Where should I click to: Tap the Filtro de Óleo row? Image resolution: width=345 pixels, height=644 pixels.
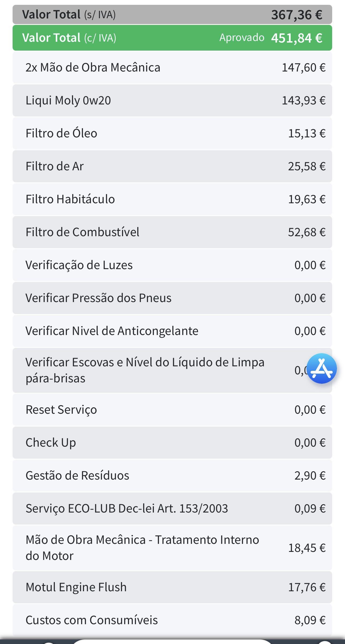(172, 133)
